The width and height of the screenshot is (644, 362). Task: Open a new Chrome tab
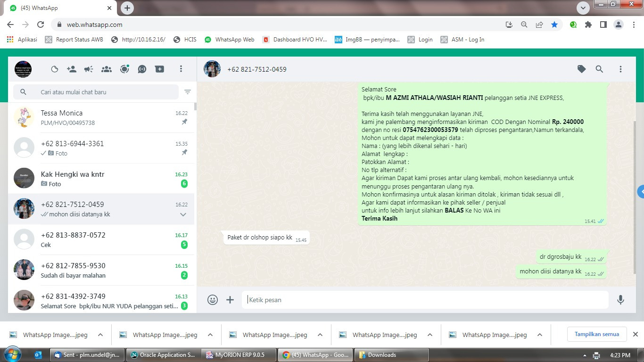tap(127, 8)
